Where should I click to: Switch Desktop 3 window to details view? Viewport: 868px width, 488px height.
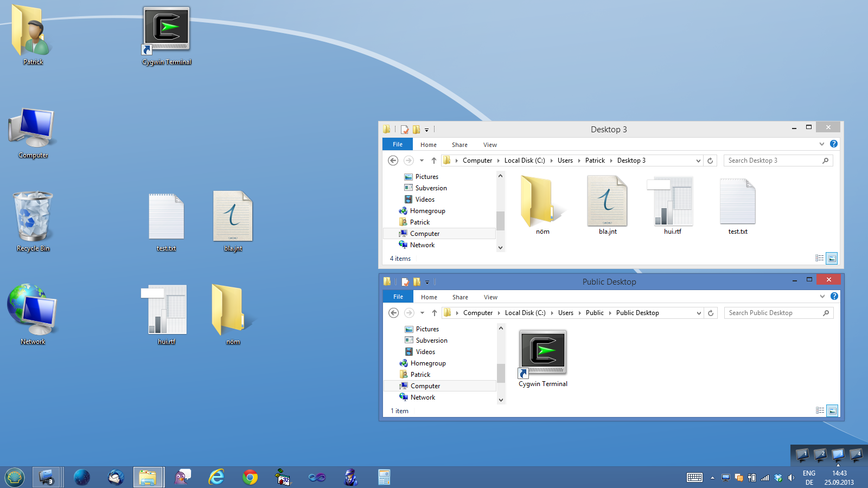tap(820, 259)
